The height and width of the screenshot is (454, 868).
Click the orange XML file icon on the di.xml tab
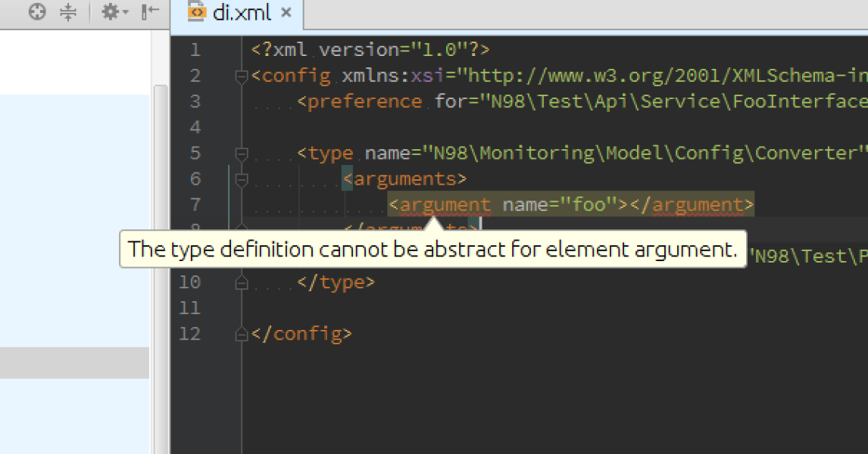click(x=196, y=13)
